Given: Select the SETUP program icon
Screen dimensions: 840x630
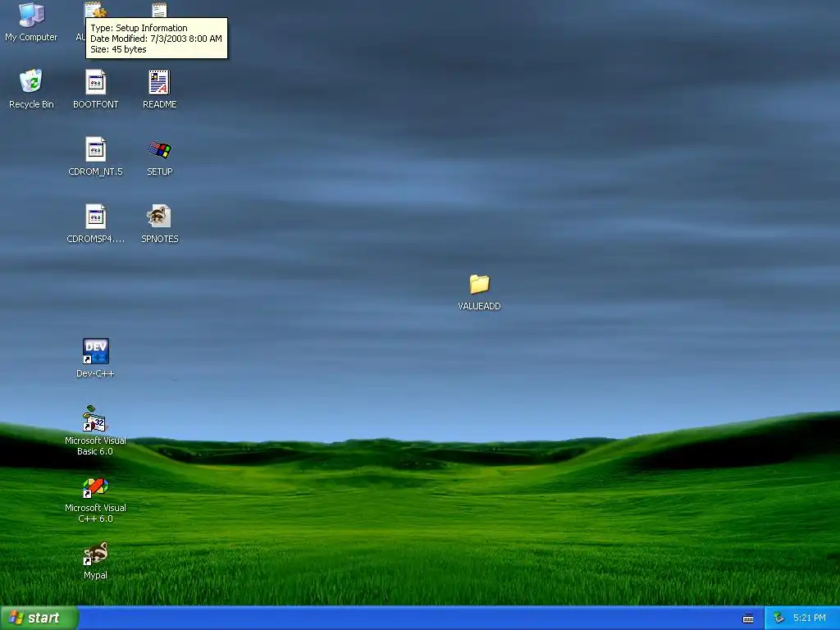Looking at the screenshot, I should pyautogui.click(x=160, y=149).
